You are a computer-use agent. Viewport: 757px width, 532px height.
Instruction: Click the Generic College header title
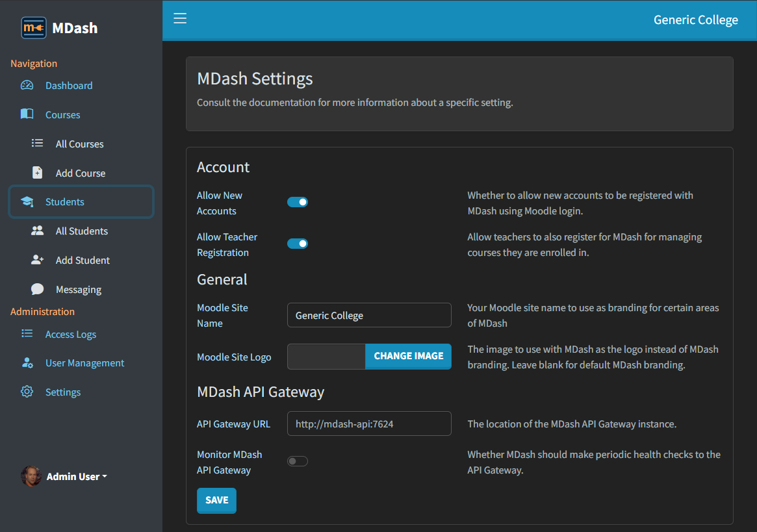click(696, 19)
